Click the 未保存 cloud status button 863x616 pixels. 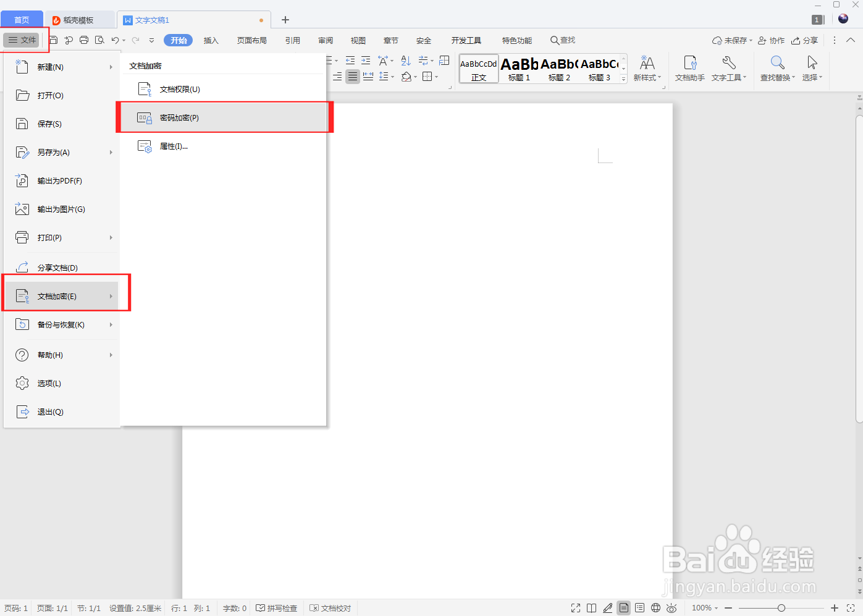point(732,41)
